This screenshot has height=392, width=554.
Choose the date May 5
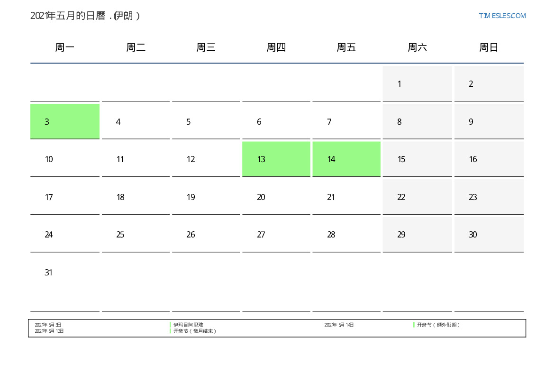click(x=206, y=121)
